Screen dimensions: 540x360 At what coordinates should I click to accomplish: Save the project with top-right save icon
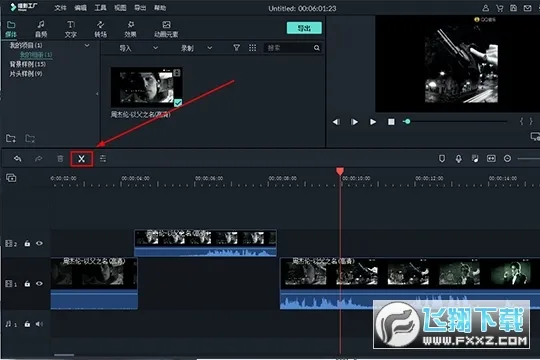(x=513, y=8)
